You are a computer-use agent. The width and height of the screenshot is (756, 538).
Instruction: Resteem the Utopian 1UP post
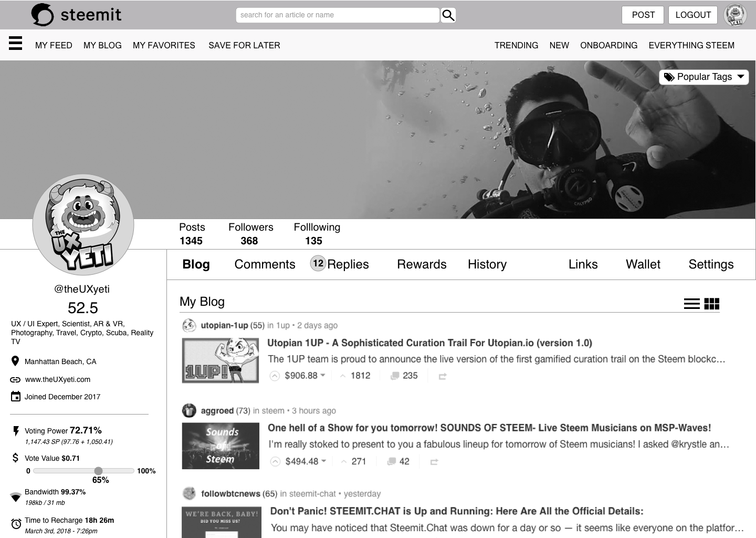click(443, 377)
